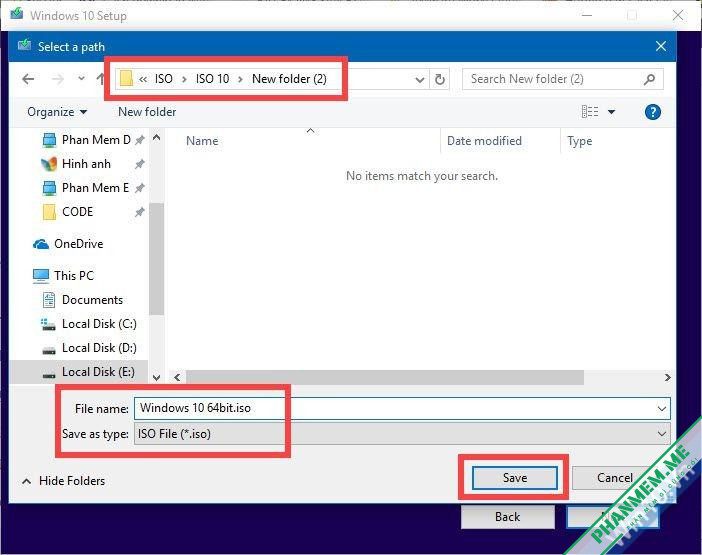Screen dimensions: 702x555
Task: Click the Save button
Action: click(x=515, y=478)
